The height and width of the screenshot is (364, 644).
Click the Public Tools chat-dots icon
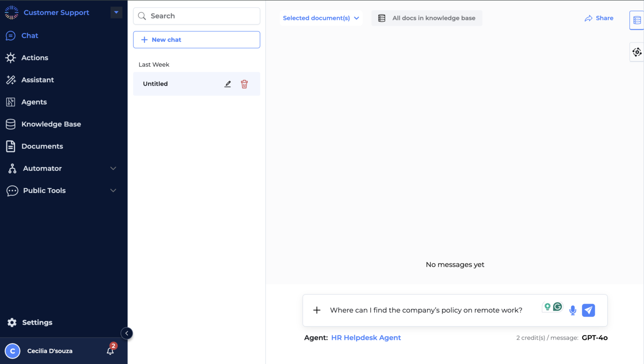pyautogui.click(x=12, y=191)
